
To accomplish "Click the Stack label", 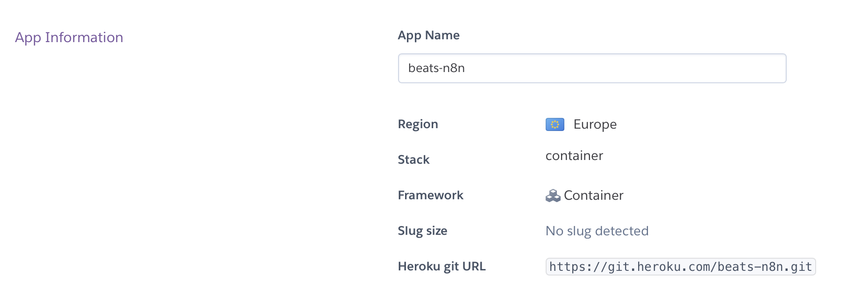I will [x=413, y=160].
